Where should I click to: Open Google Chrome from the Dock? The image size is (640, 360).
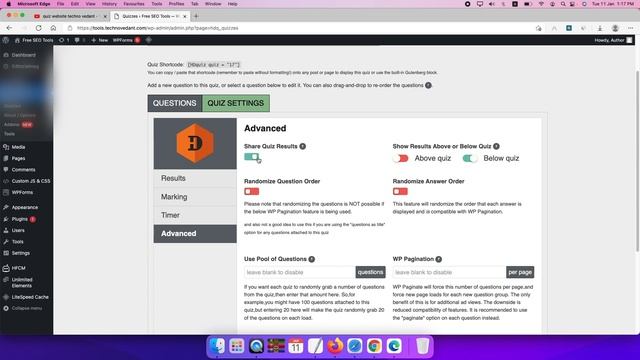374,346
